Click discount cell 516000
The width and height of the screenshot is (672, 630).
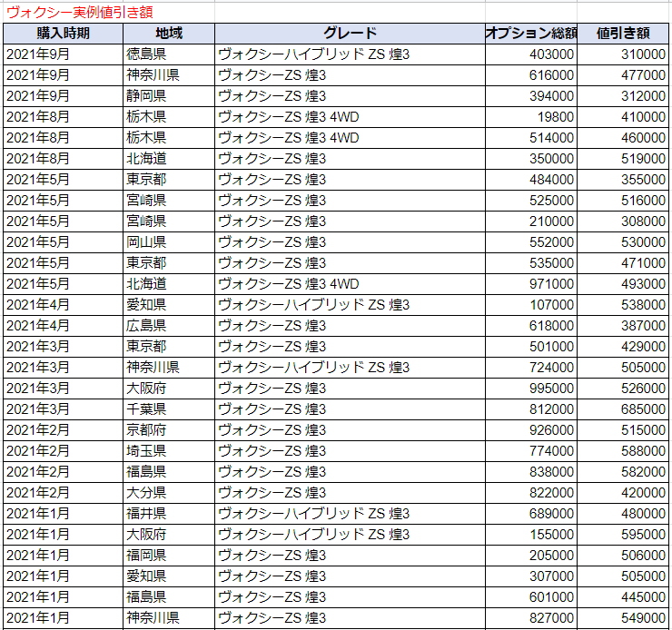623,201
